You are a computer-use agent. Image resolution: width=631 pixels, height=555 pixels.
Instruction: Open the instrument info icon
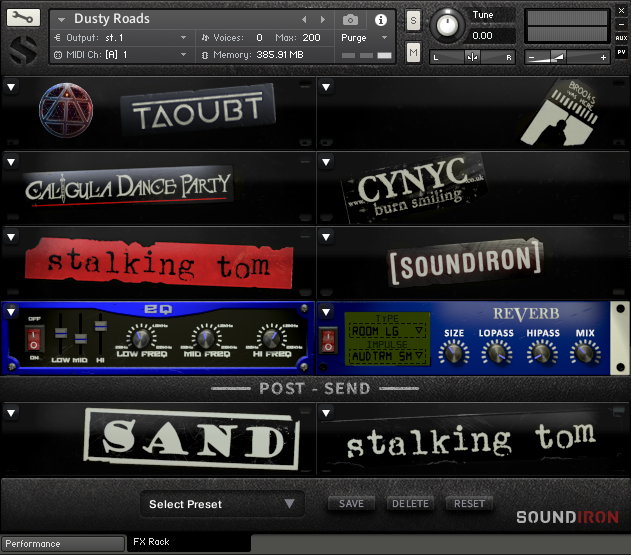381,19
